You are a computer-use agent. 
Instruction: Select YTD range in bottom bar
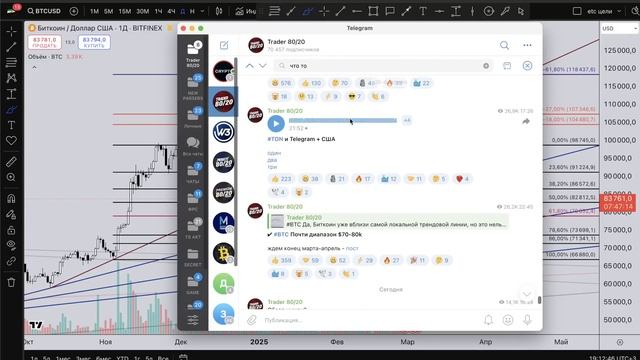coord(122,358)
